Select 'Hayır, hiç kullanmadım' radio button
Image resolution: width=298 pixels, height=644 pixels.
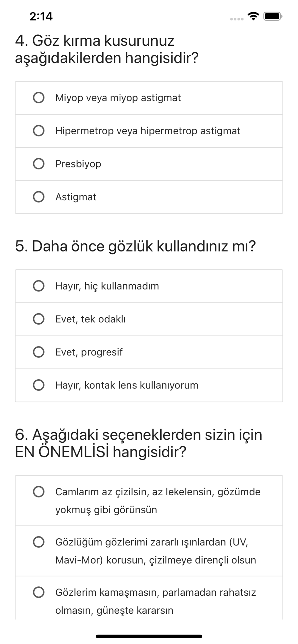39,286
